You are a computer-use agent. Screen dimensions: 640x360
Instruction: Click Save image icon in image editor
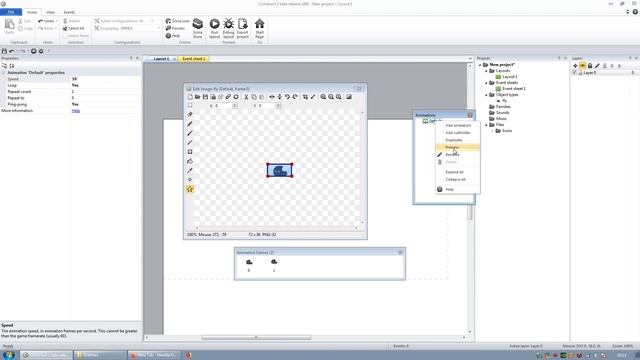(205, 97)
